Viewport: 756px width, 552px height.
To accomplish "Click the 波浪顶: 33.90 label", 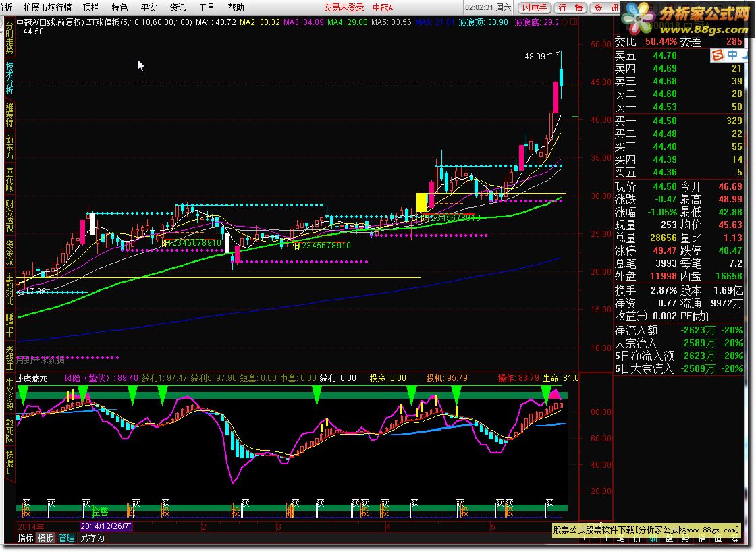I will point(483,22).
